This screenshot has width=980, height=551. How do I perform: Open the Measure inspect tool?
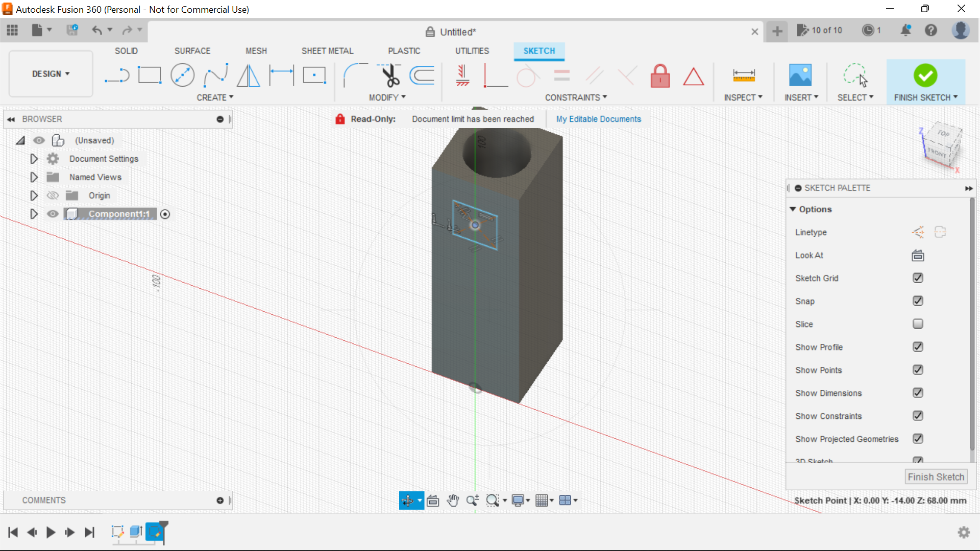pyautogui.click(x=744, y=76)
